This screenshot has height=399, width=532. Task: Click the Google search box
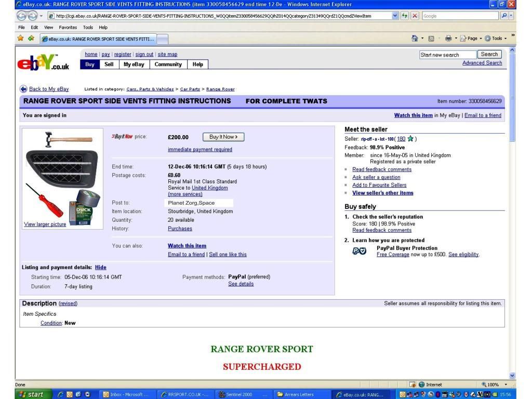(x=460, y=16)
